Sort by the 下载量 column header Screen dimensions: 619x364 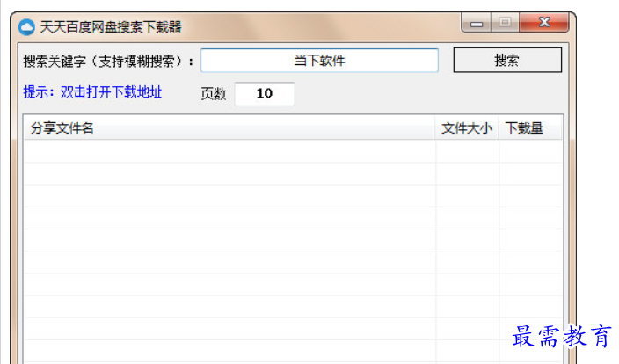click(x=530, y=127)
